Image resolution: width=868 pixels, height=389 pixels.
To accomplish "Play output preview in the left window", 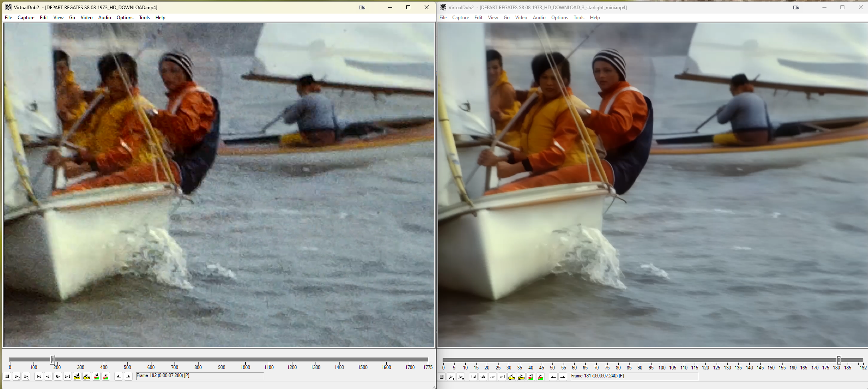I will click(26, 377).
